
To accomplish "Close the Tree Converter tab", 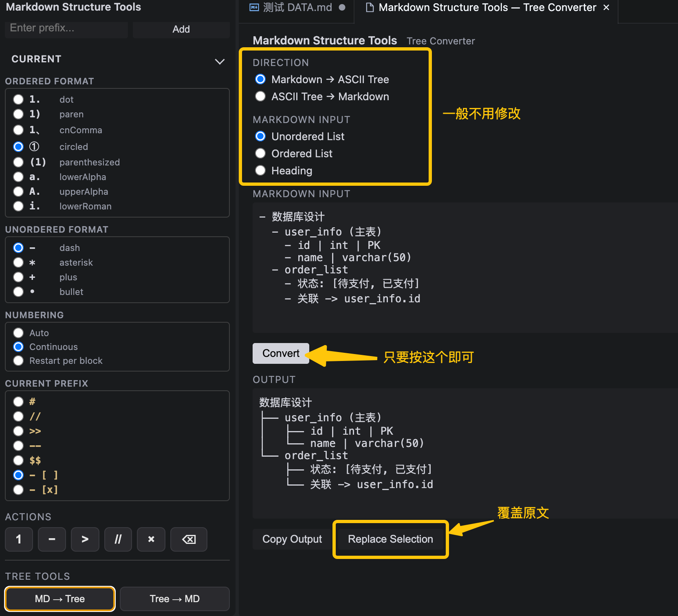I will pos(606,7).
